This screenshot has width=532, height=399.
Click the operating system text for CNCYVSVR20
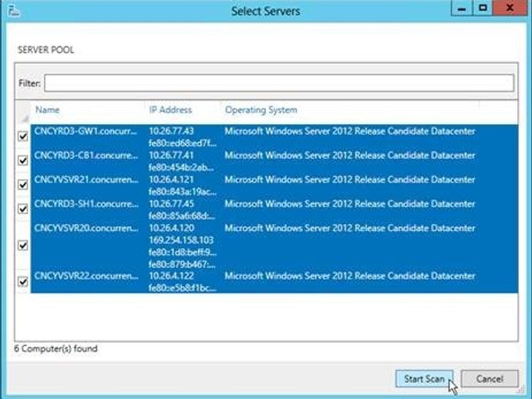click(x=350, y=228)
